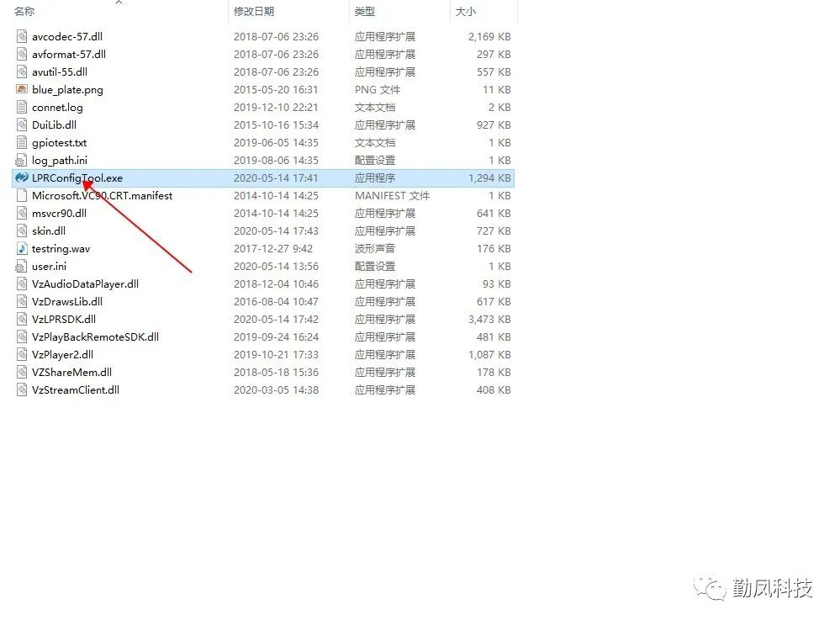
Task: Click the 应用程序 type of LPRConfigTool.exe
Action: point(375,178)
